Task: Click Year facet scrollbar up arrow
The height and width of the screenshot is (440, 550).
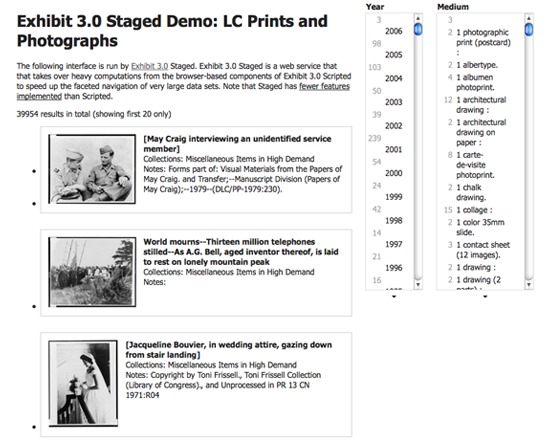Action: (x=418, y=18)
